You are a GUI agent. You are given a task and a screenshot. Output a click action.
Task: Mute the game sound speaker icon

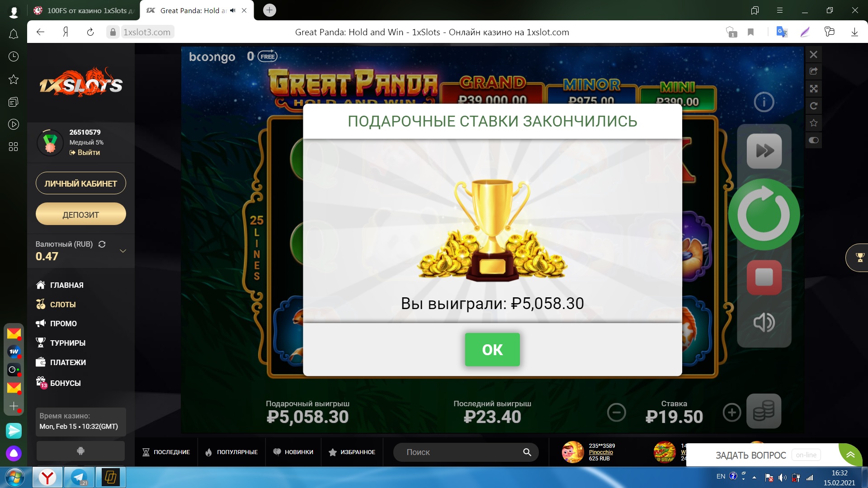[x=764, y=322]
